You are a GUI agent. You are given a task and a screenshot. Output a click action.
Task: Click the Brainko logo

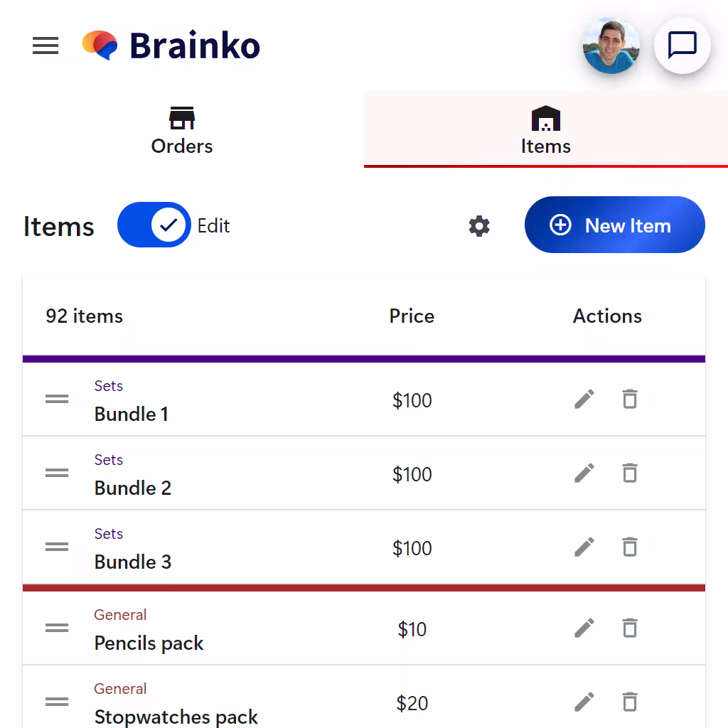(171, 45)
